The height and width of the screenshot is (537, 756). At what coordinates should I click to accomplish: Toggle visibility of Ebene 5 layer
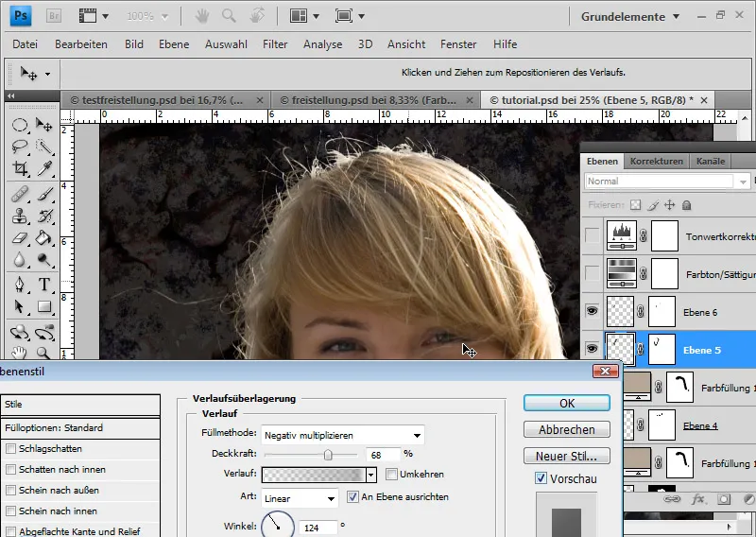pos(593,349)
